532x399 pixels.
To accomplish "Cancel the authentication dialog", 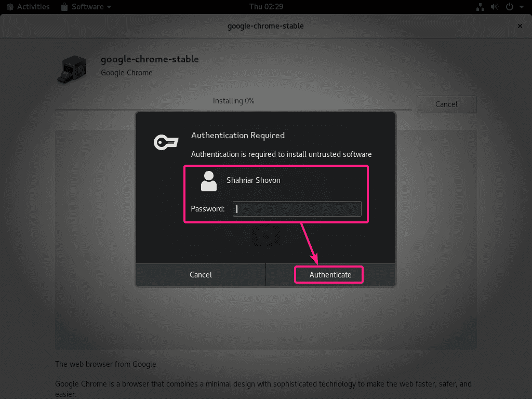I will [201, 275].
